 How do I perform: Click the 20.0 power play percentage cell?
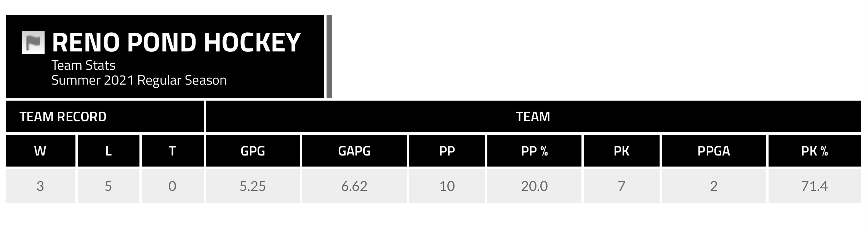pos(534,186)
